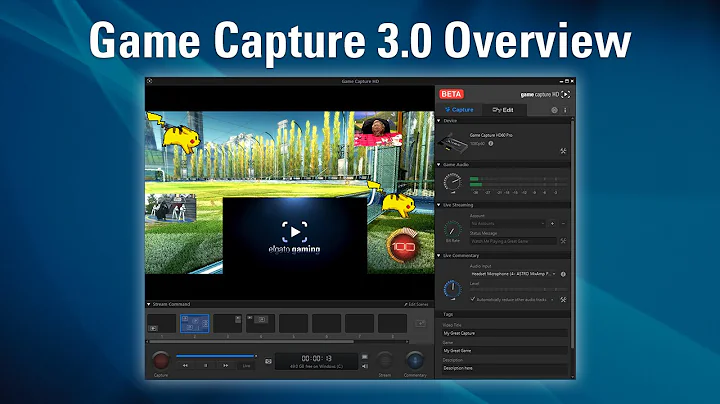Viewport: 720px width, 404px height.
Task: Click the fast-forward playback button
Action: [x=225, y=366]
